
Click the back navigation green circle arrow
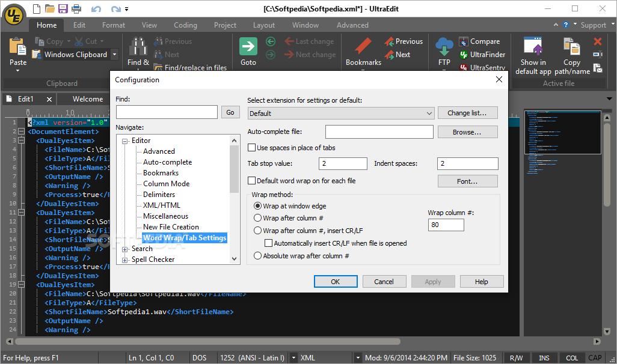271,41
